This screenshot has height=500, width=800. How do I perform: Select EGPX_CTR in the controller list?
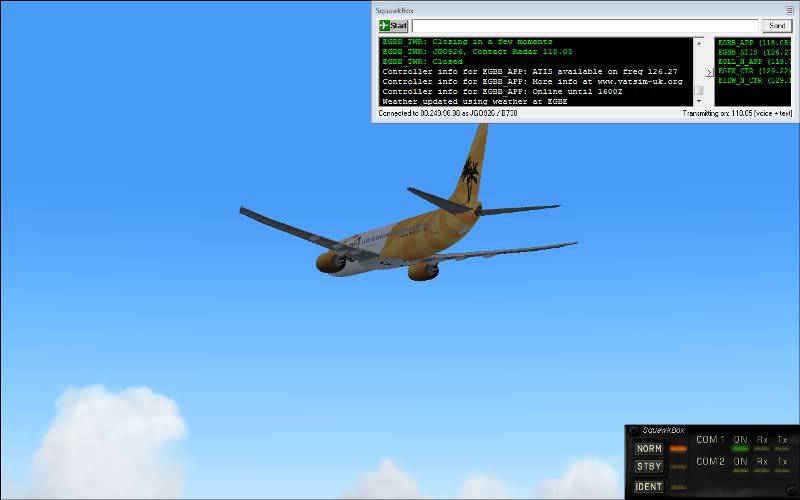point(754,71)
